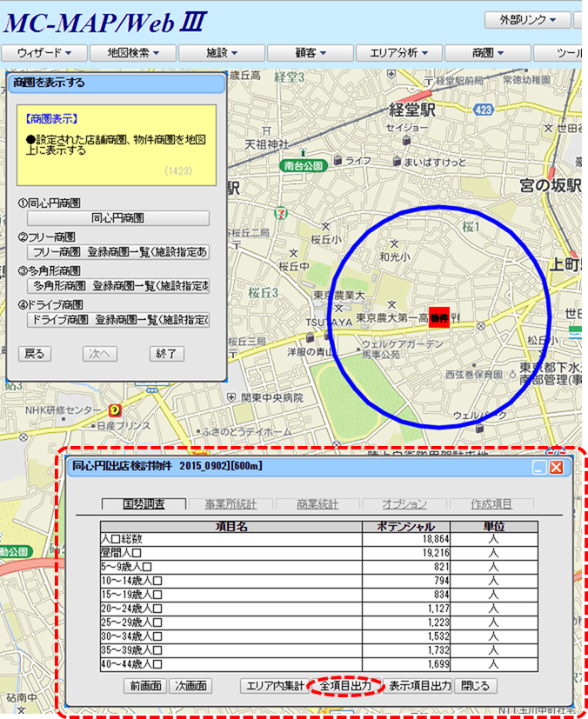
Task: Switch to the 商業統計 tab
Action: (317, 504)
